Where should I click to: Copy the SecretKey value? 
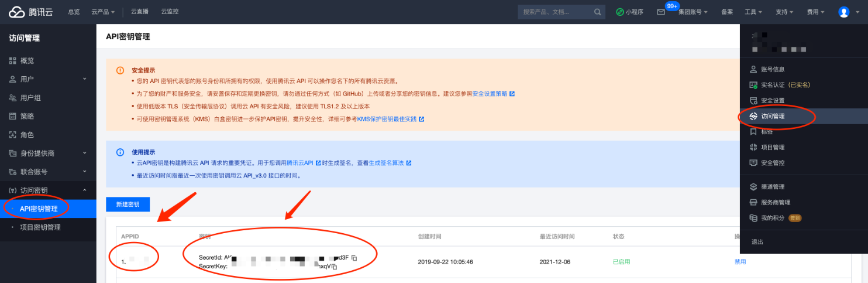(335, 267)
